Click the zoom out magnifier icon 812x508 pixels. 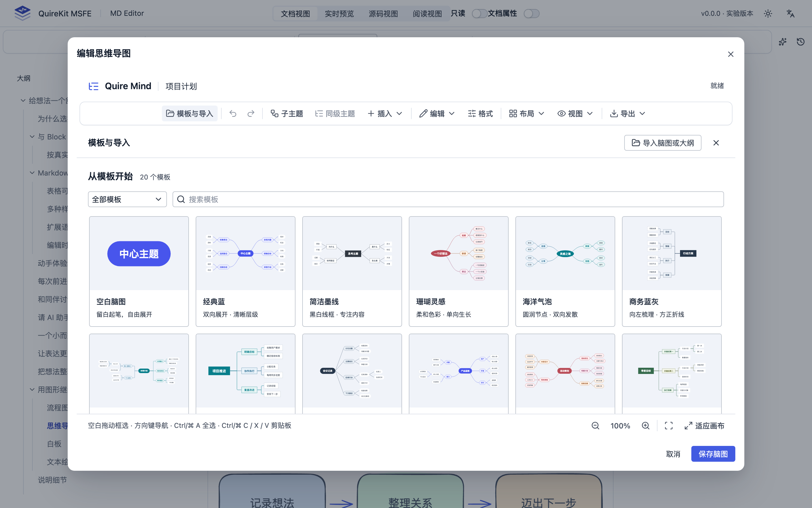pos(595,426)
